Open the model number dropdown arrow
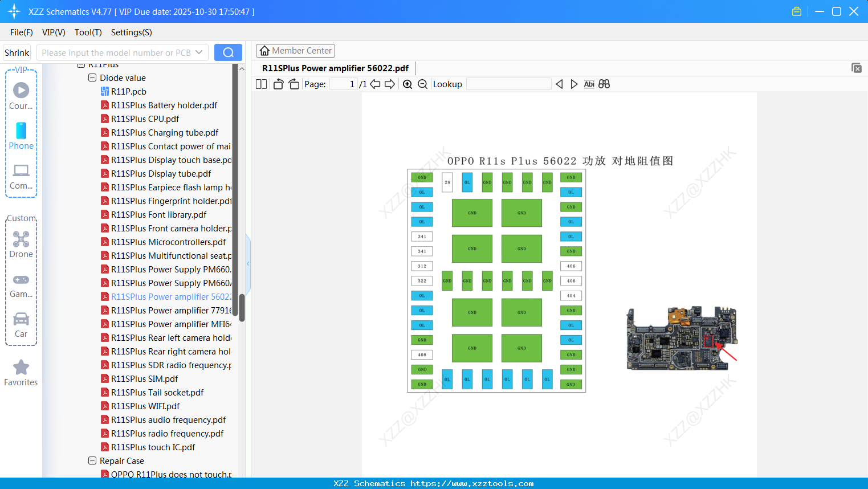The width and height of the screenshot is (868, 489). (199, 52)
